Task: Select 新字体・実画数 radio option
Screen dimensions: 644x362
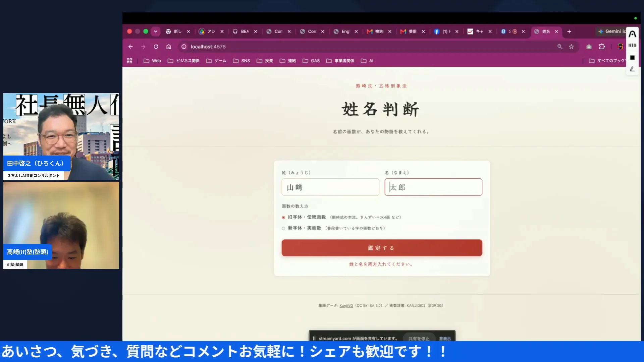Action: pyautogui.click(x=283, y=228)
